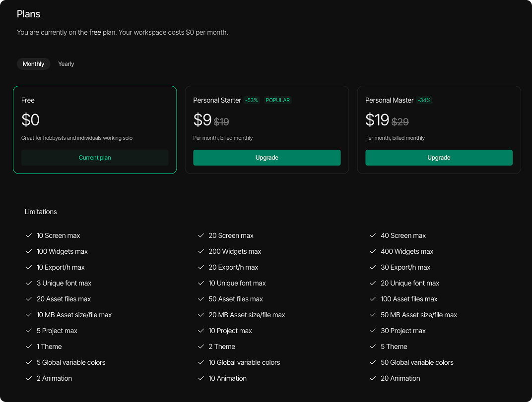Click the -53% discount badge
The image size is (532, 402).
[252, 100]
